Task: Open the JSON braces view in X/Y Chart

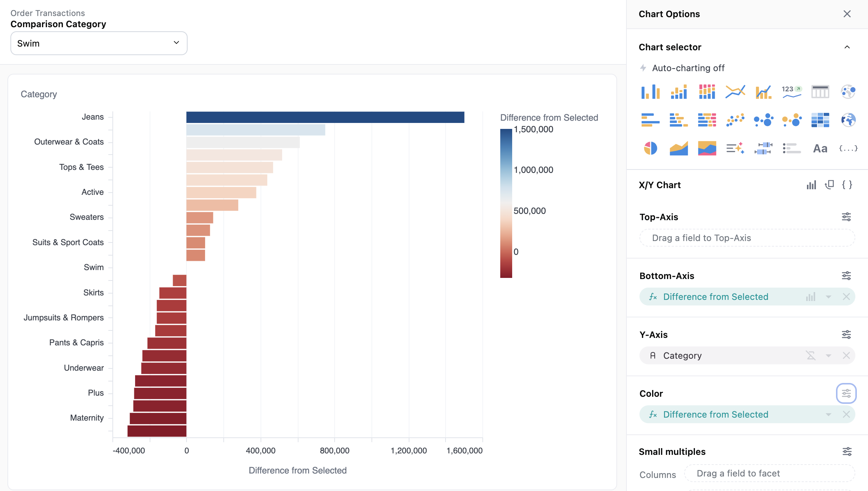Action: (847, 185)
